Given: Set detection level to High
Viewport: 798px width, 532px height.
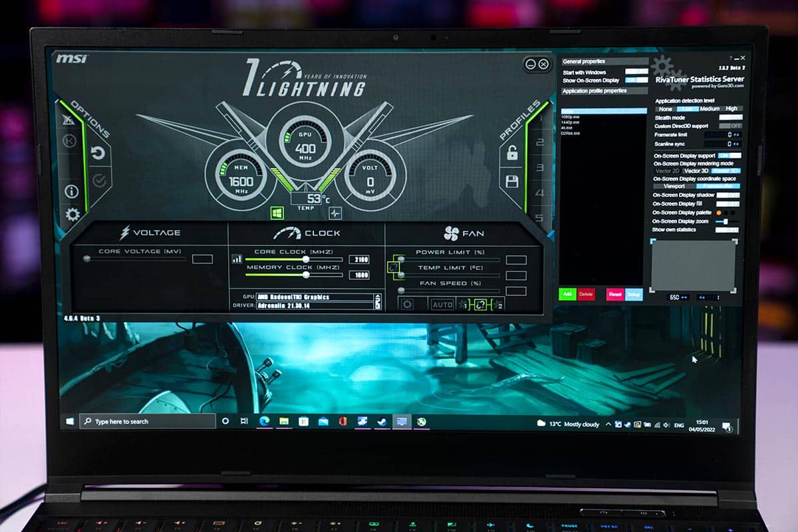Looking at the screenshot, I should pyautogui.click(x=731, y=108).
